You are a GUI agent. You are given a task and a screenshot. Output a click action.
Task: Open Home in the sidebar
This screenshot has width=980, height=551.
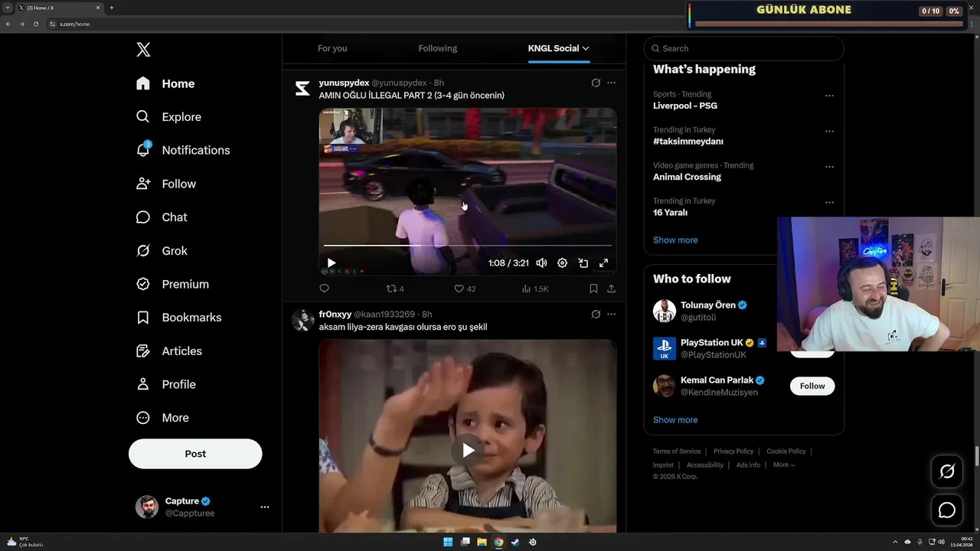tap(165, 83)
